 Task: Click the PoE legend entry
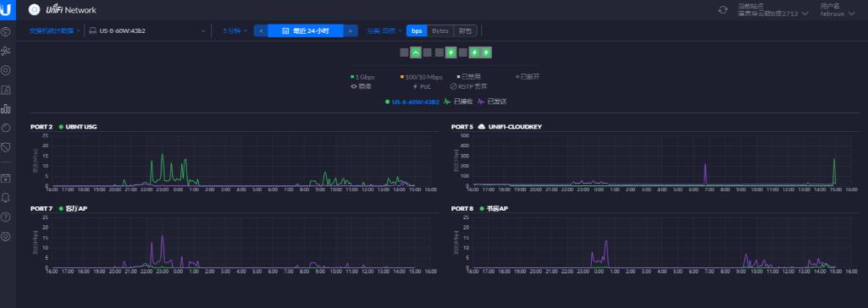click(x=422, y=86)
